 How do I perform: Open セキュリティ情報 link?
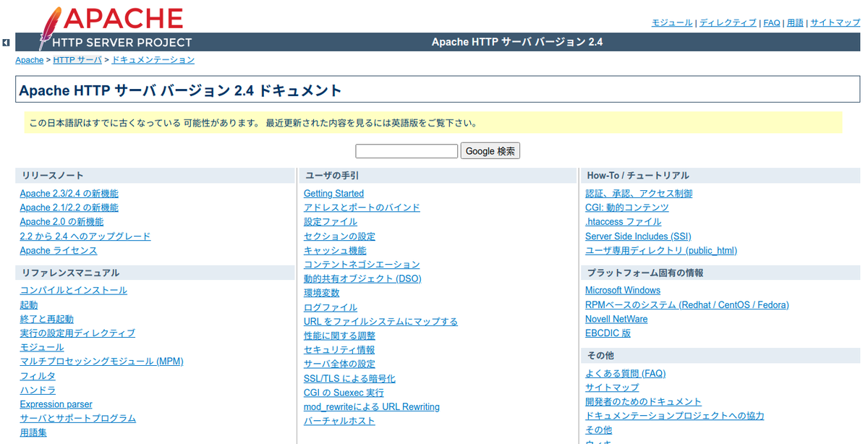tap(339, 350)
